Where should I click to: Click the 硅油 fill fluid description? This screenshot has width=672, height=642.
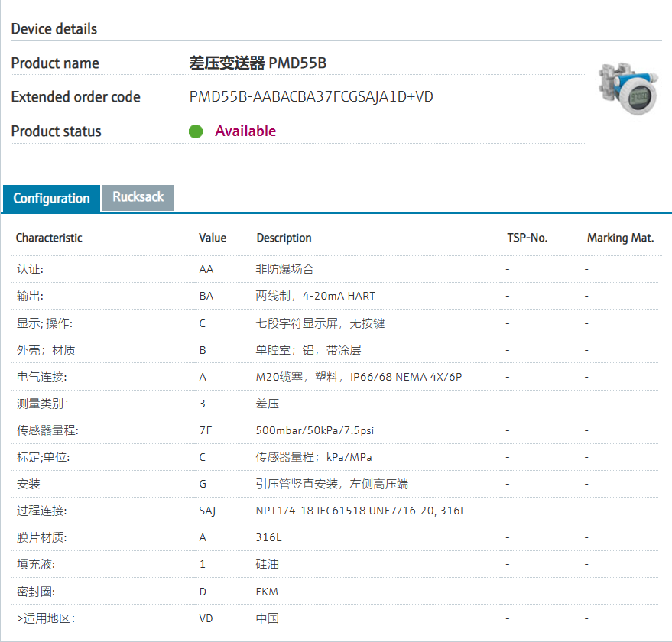click(268, 564)
